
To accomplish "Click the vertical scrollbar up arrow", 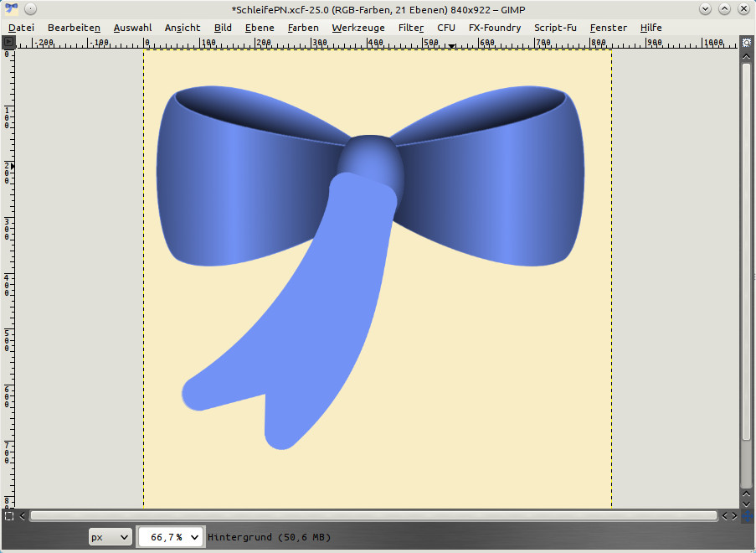I will 746,56.
